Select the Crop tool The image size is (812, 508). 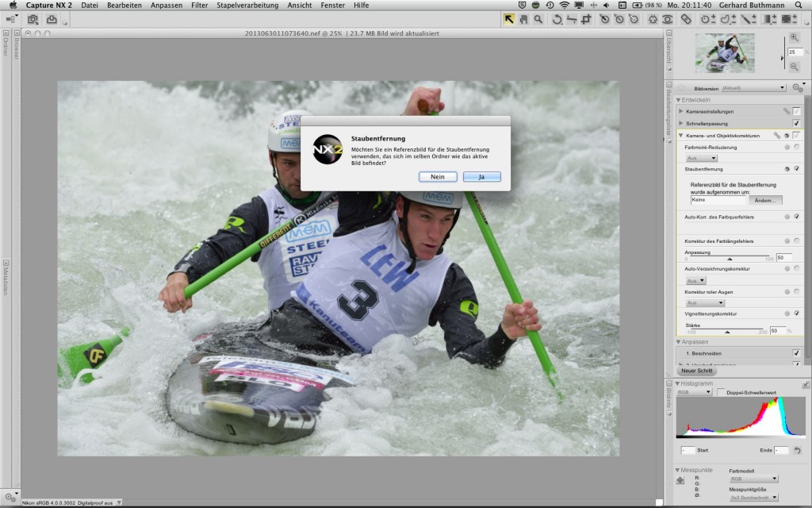point(586,19)
